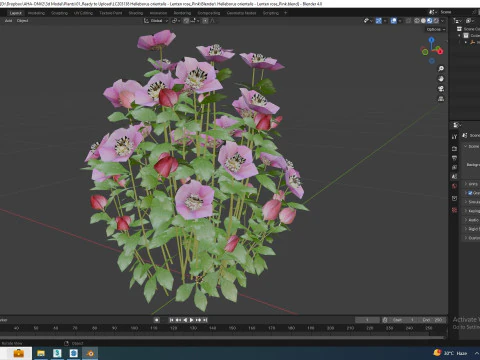
Task: Play the animation forward
Action: click(x=192, y=320)
